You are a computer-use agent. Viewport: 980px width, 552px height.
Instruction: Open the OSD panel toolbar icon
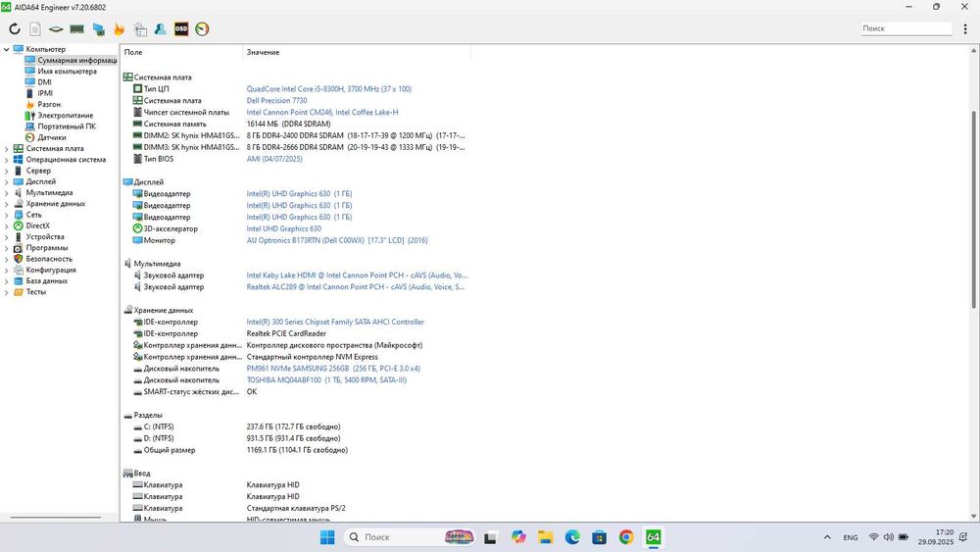coord(181,28)
